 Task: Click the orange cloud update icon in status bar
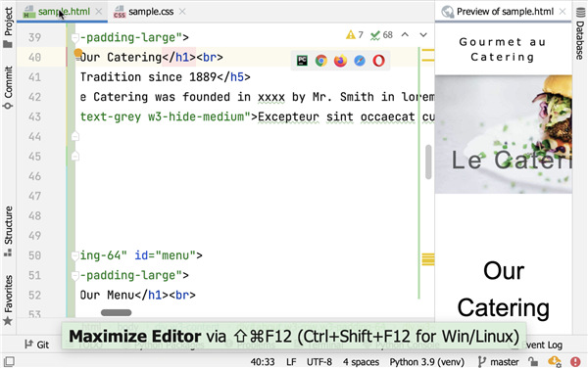(x=555, y=361)
